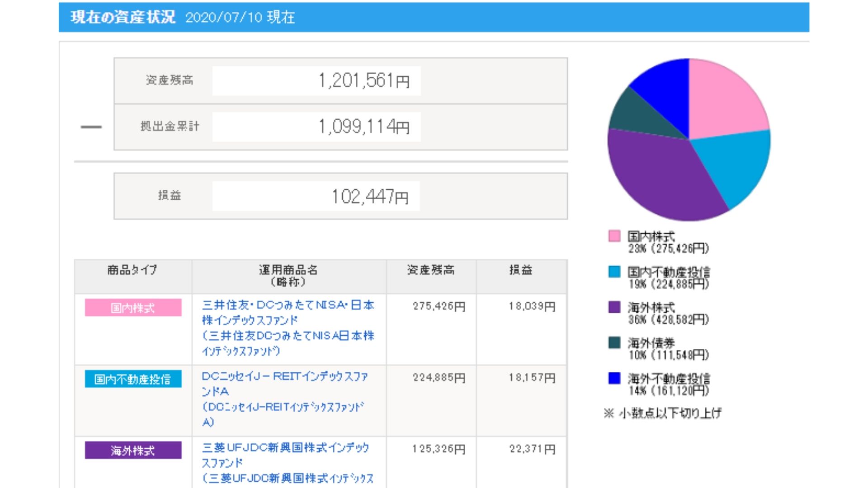The height and width of the screenshot is (488, 868).
Task: Click the 商品タイプ column header
Action: [132, 270]
